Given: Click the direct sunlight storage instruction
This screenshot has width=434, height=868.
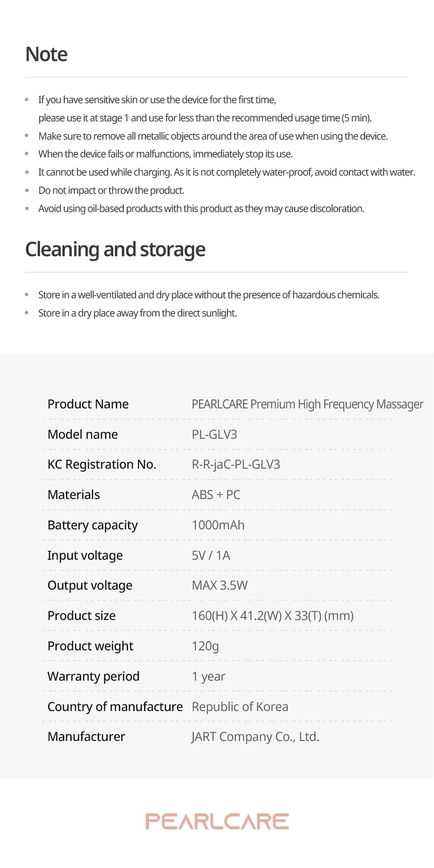Looking at the screenshot, I should click(x=137, y=313).
